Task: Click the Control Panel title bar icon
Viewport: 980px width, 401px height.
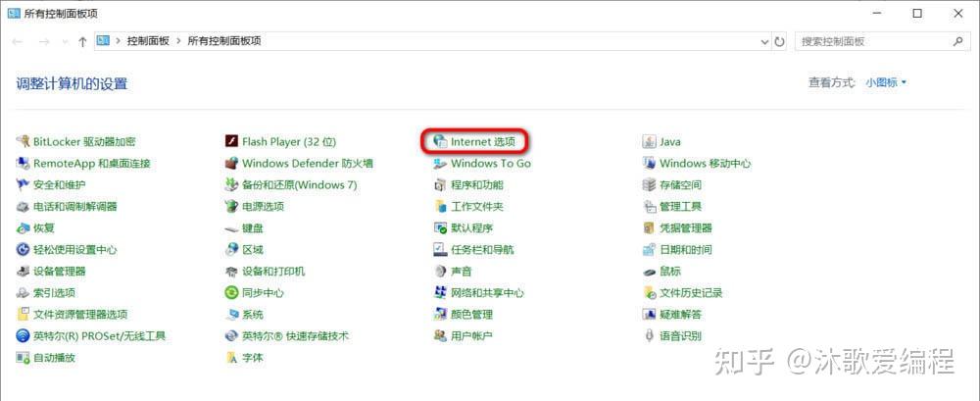Action: (14, 13)
